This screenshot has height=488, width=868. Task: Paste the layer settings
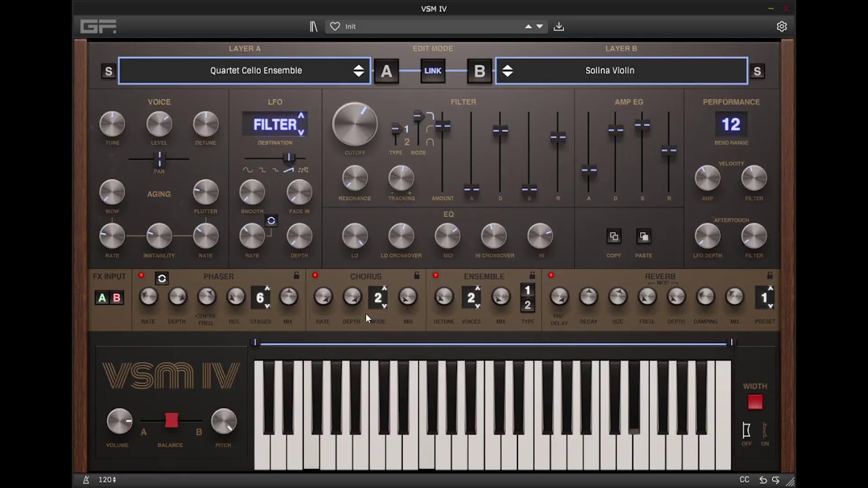[644, 237]
